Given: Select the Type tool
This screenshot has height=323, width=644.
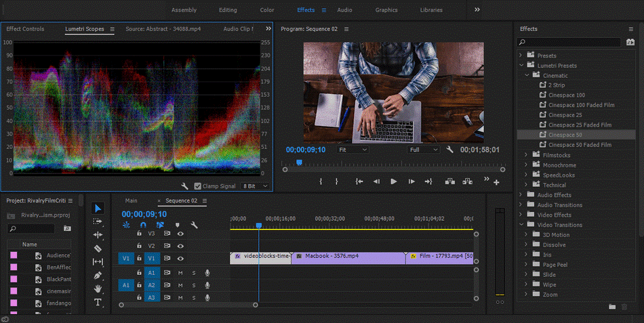Looking at the screenshot, I should (98, 303).
